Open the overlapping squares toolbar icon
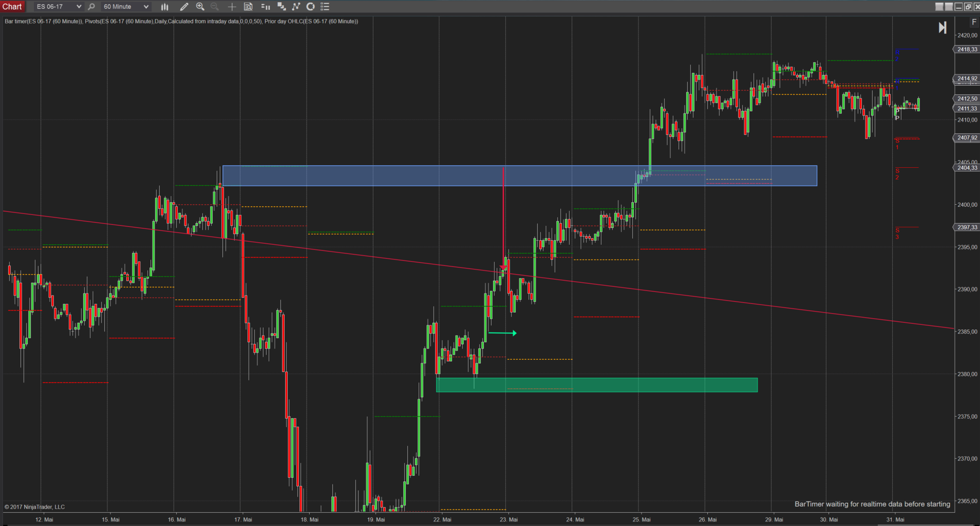Screen dimensions: 980x526 tap(281, 7)
